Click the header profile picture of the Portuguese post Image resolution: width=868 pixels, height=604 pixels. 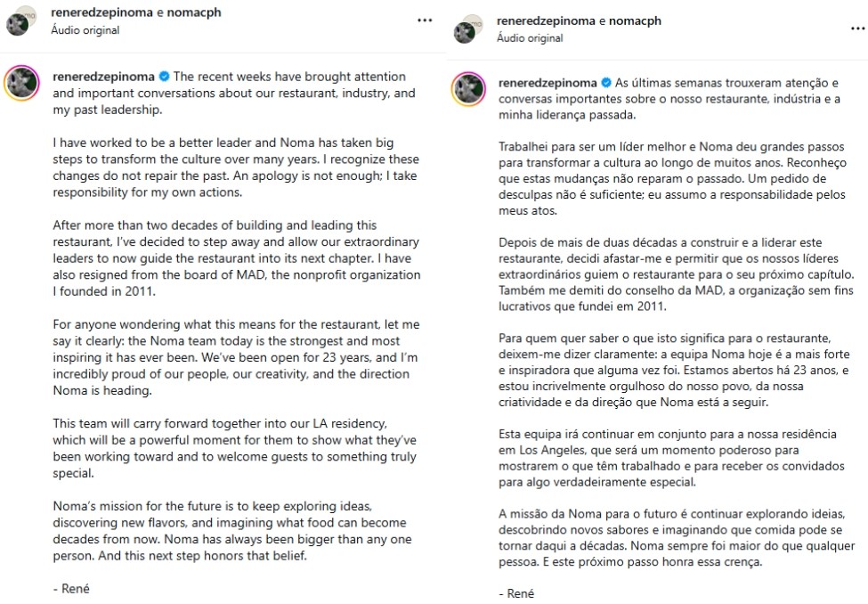coord(466,30)
